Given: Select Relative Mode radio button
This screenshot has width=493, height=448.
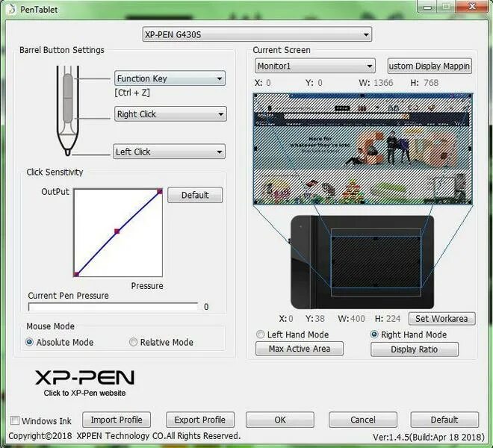Looking at the screenshot, I should coord(133,342).
